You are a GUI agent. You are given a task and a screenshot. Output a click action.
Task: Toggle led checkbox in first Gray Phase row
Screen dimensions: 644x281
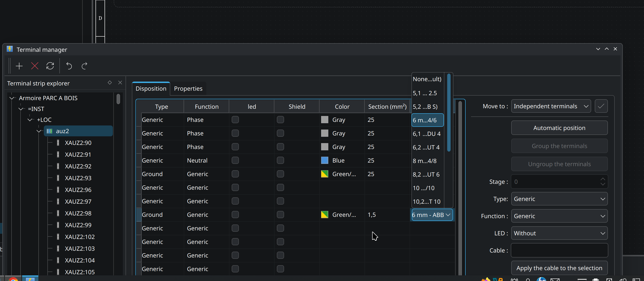click(235, 120)
